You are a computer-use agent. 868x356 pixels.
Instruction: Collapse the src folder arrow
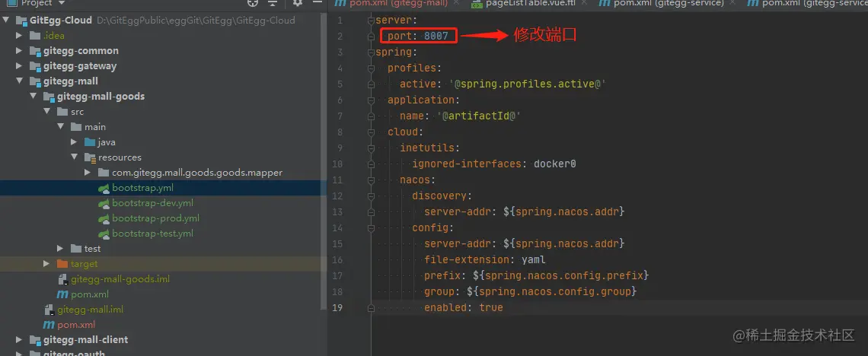46,112
